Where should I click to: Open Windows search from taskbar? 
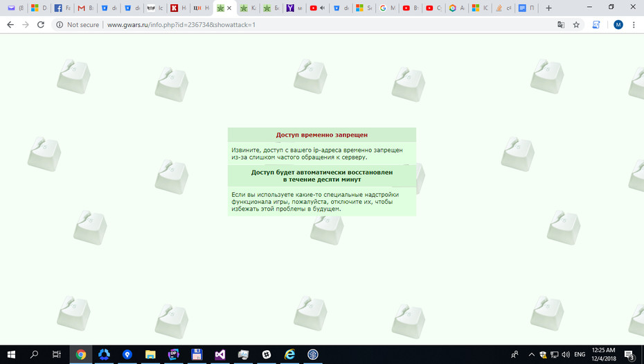pyautogui.click(x=34, y=354)
